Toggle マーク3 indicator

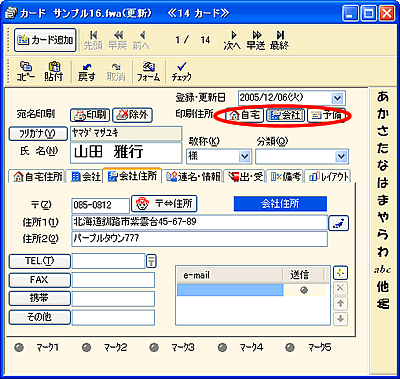coord(154,348)
